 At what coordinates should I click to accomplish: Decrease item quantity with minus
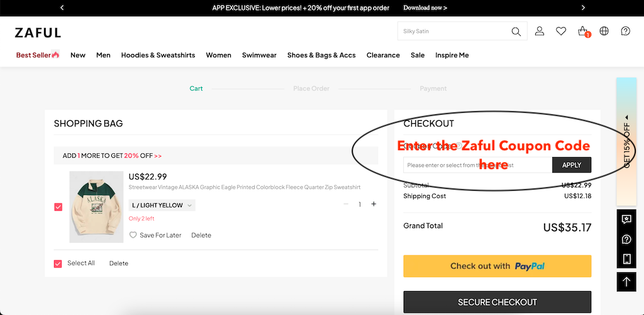pyautogui.click(x=346, y=204)
